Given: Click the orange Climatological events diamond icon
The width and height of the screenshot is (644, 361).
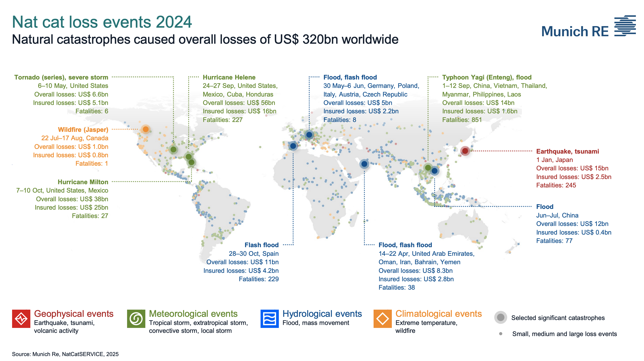Looking at the screenshot, I should click(382, 319).
